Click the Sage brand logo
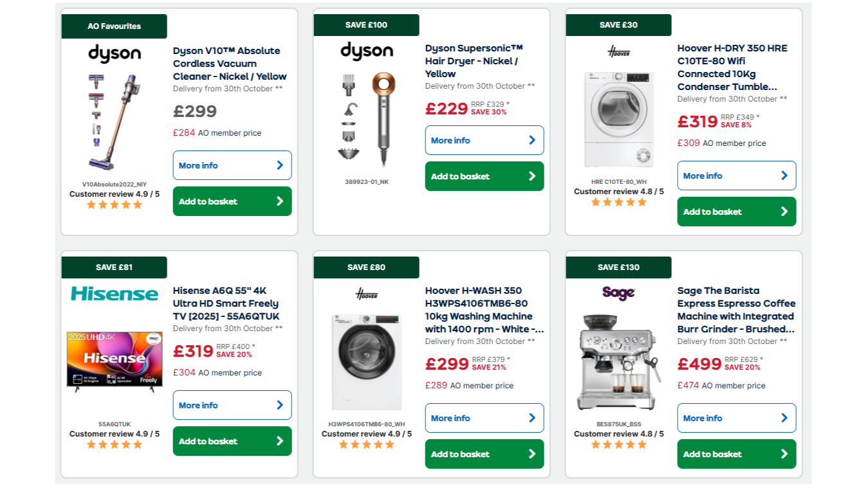The height and width of the screenshot is (488, 868). pos(619,293)
